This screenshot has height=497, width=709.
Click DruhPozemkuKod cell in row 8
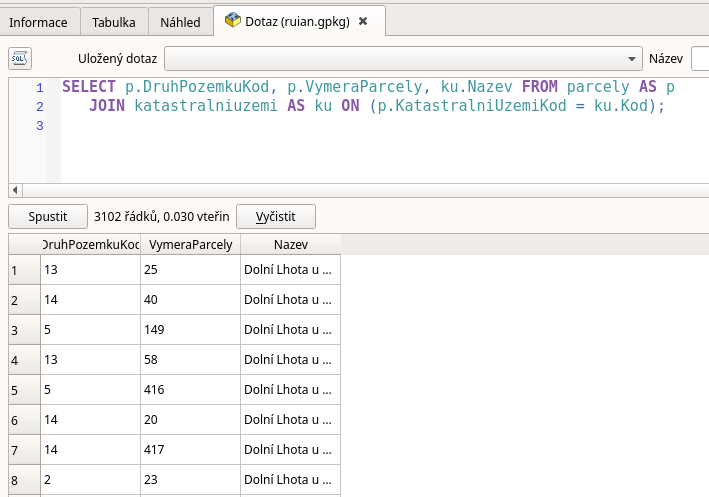[x=90, y=480]
